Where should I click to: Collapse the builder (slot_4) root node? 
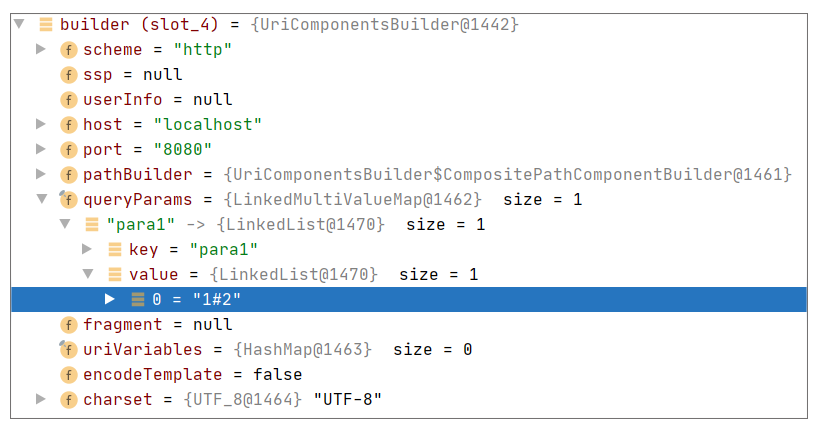click(x=19, y=23)
